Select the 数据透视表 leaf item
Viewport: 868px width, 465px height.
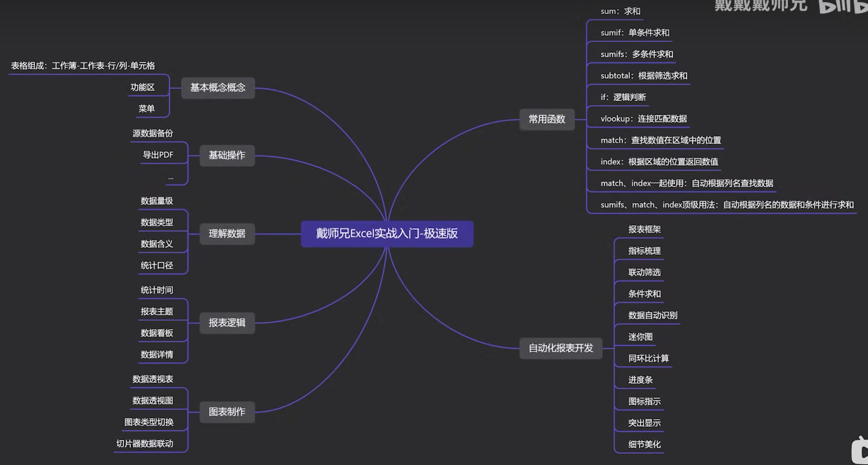pyautogui.click(x=153, y=379)
